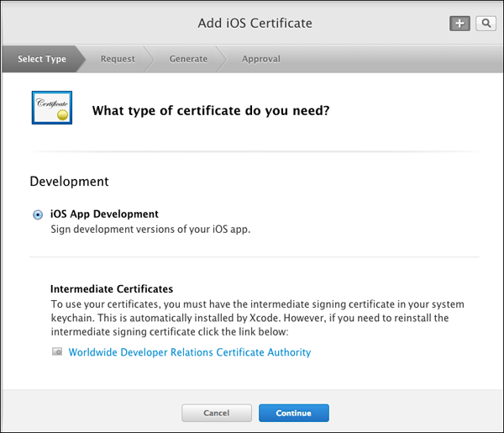
Task: Click 'To use your certificates' paragraph text
Action: [x=258, y=318]
